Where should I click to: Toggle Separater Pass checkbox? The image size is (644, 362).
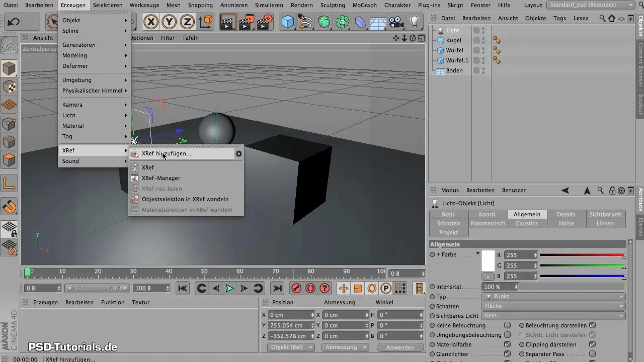point(592,354)
